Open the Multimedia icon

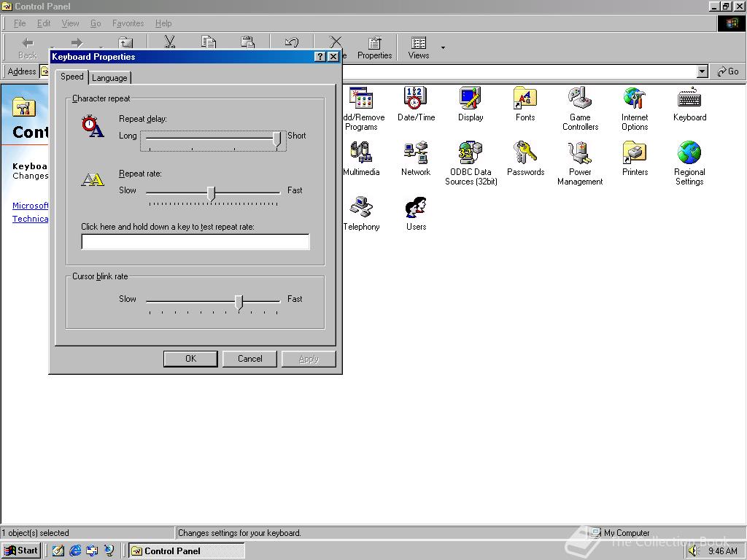(361, 158)
